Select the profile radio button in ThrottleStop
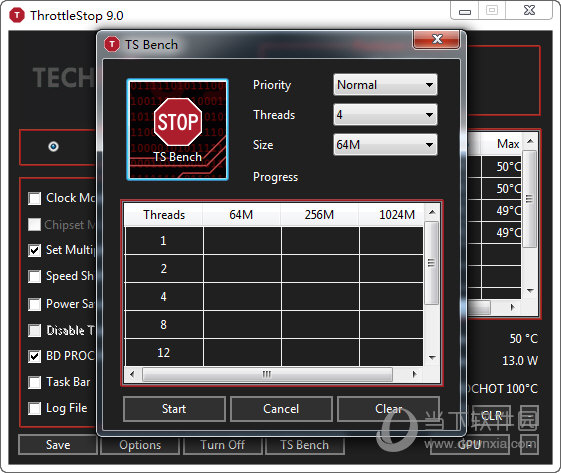 tap(53, 146)
